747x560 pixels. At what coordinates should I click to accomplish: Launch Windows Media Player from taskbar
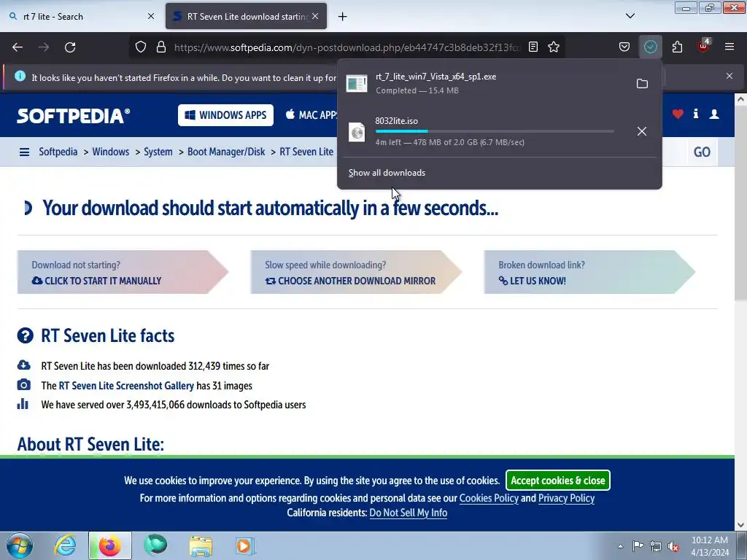(x=245, y=545)
